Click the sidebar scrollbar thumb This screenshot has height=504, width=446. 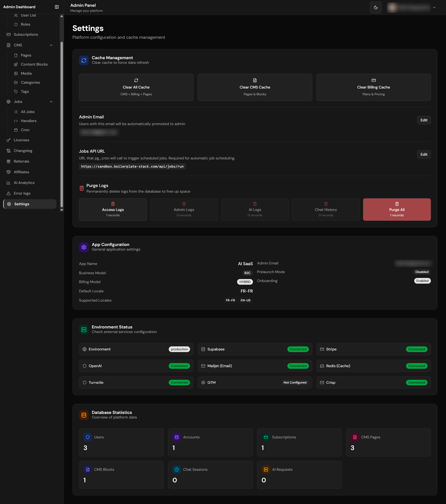pos(62,125)
